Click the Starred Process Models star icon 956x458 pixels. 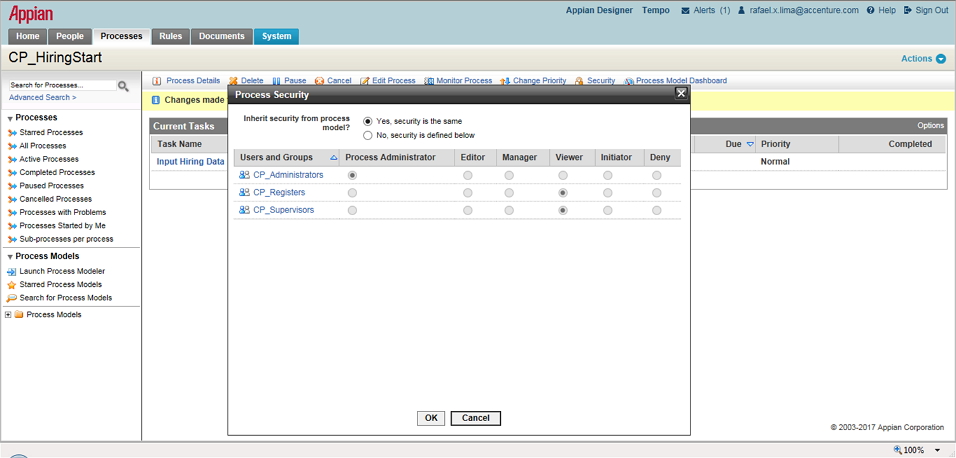point(12,285)
